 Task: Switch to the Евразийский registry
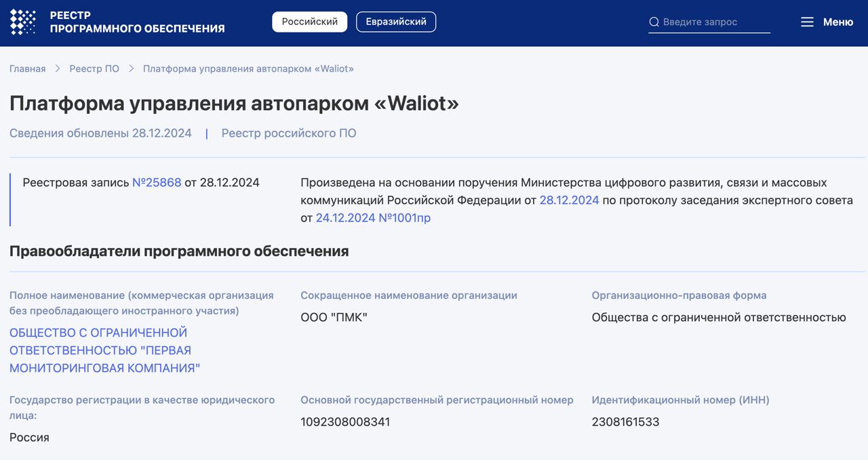pos(396,22)
